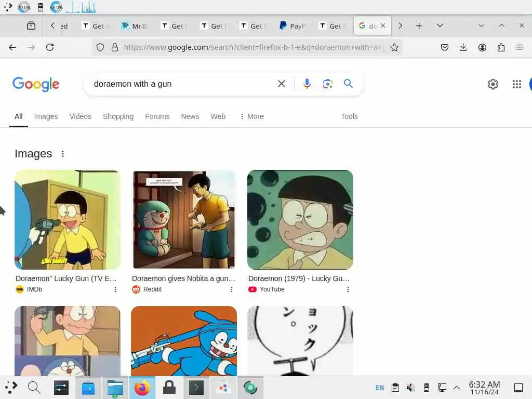Open the Firefox downloads panel
Viewport: 532px width, 399px height.
click(x=463, y=47)
